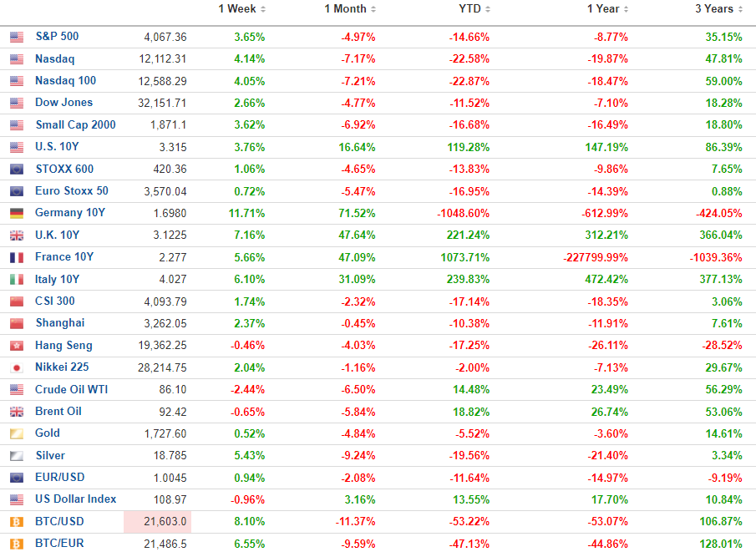Open the Dow Jones index link
The height and width of the screenshot is (557, 756).
63,102
